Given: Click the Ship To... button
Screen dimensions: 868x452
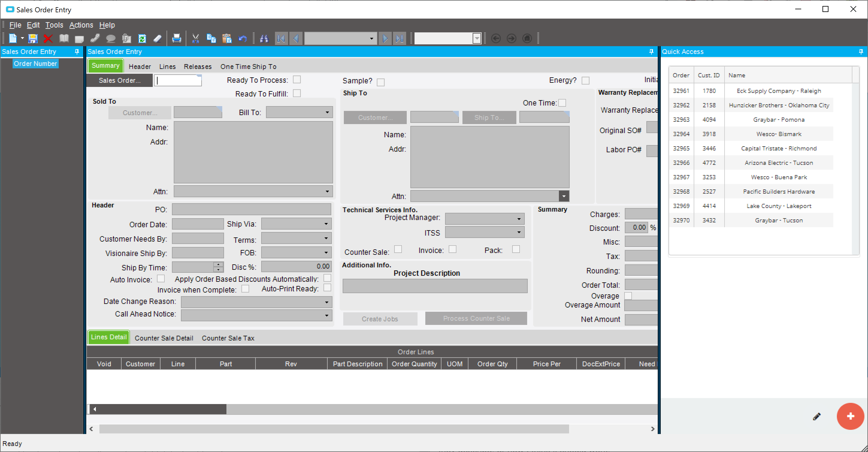Looking at the screenshot, I should 489,117.
